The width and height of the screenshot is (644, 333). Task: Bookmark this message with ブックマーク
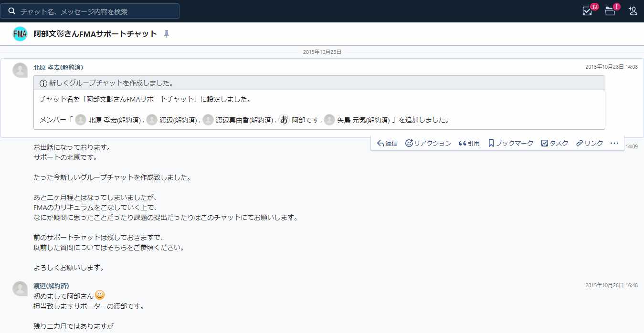510,143
